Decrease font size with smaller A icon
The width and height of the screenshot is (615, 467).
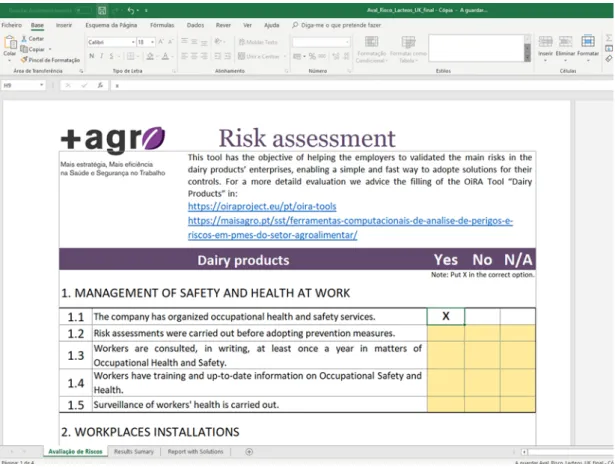[x=170, y=42]
